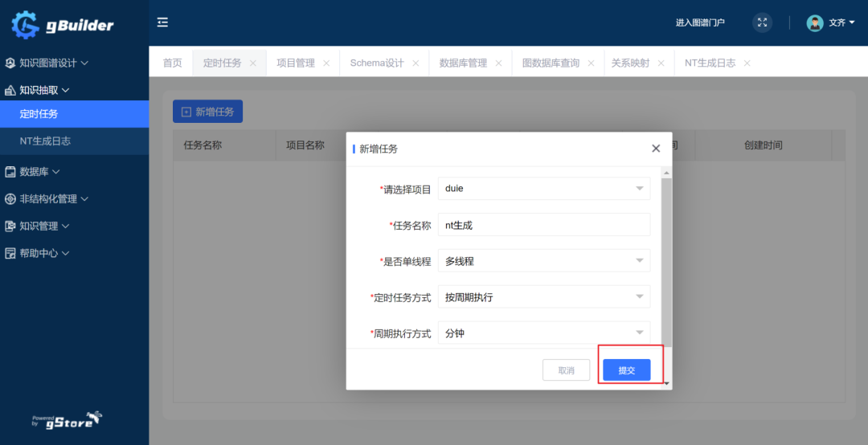
Task: Click the gStore logo
Action: point(67,421)
